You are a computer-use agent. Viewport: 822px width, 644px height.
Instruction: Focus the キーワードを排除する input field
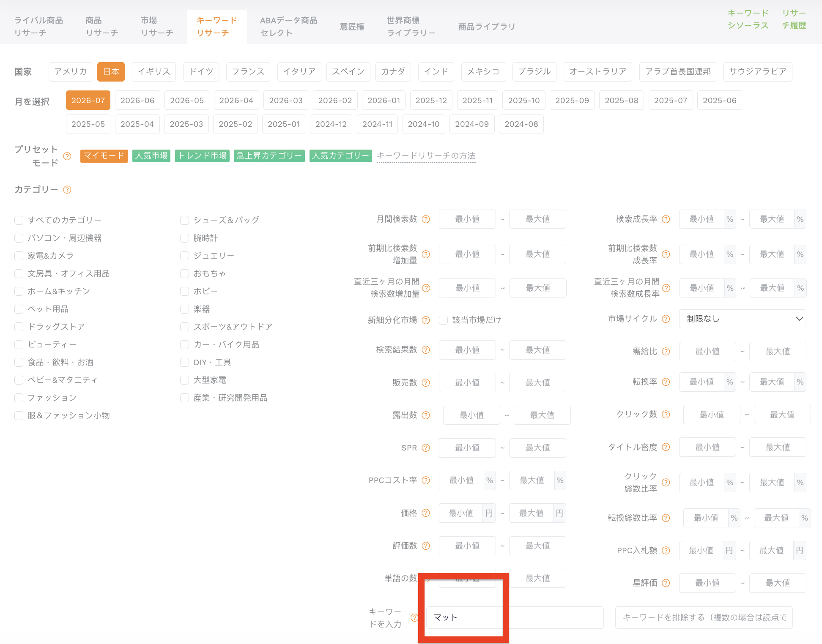(x=704, y=618)
